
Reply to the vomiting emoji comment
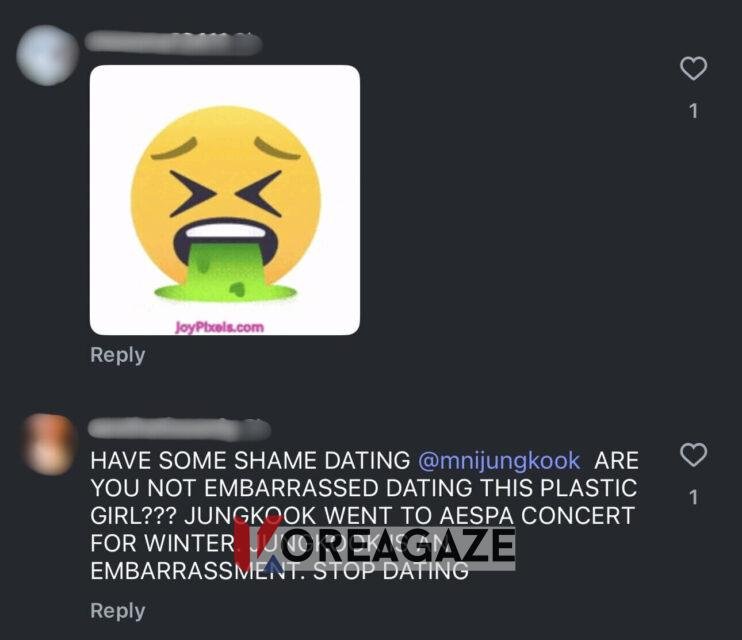coord(117,355)
